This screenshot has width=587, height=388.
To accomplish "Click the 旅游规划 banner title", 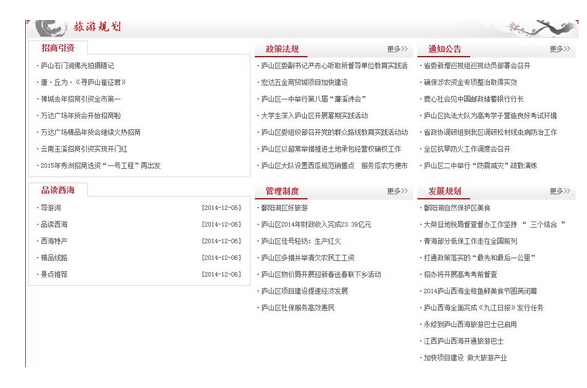I will (x=97, y=27).
